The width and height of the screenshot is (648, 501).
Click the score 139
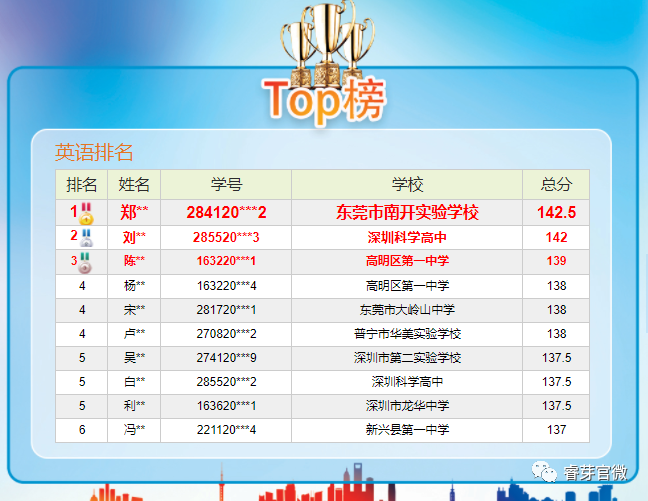556,261
